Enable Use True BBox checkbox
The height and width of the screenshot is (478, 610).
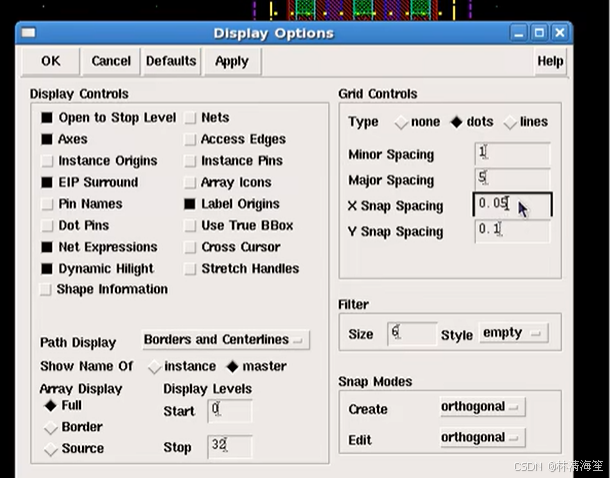(x=190, y=225)
